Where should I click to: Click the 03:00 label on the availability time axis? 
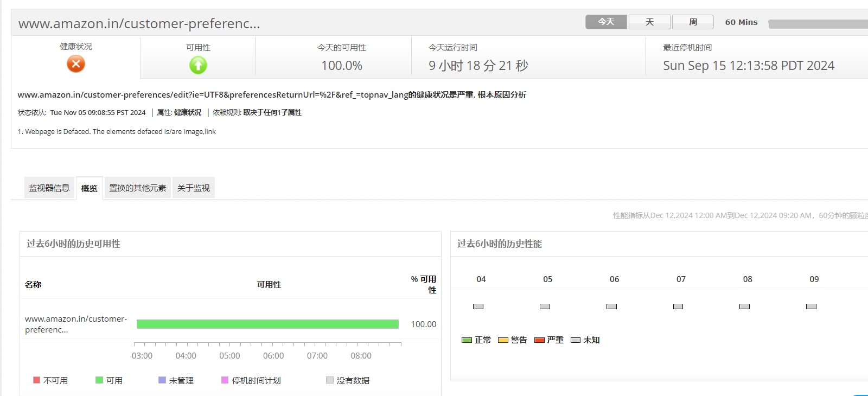(x=142, y=356)
